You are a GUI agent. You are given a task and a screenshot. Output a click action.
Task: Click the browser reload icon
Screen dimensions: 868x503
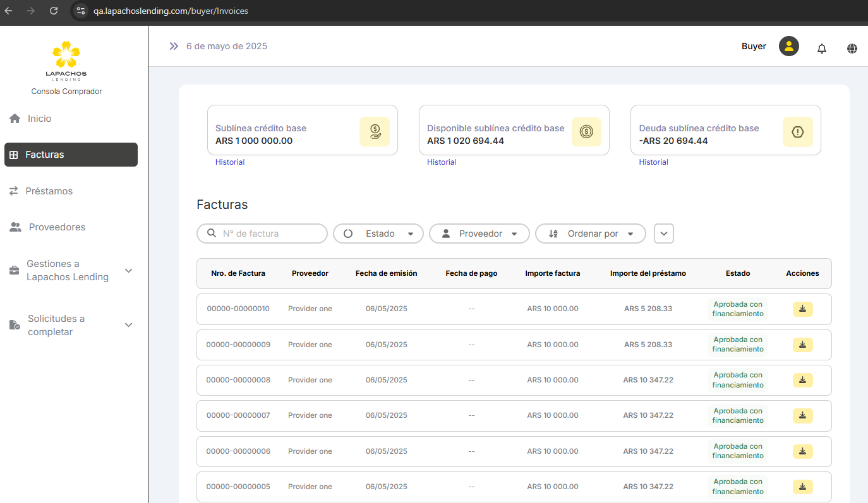click(54, 11)
